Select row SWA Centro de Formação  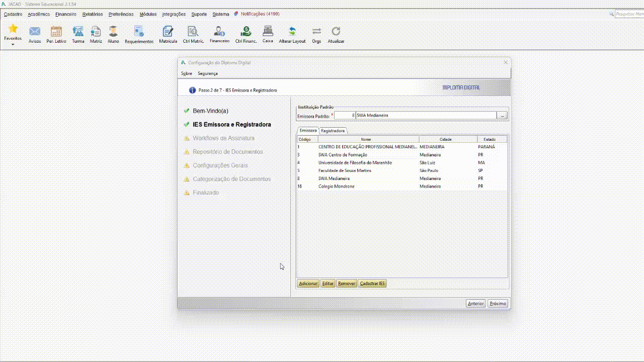pyautogui.click(x=402, y=155)
